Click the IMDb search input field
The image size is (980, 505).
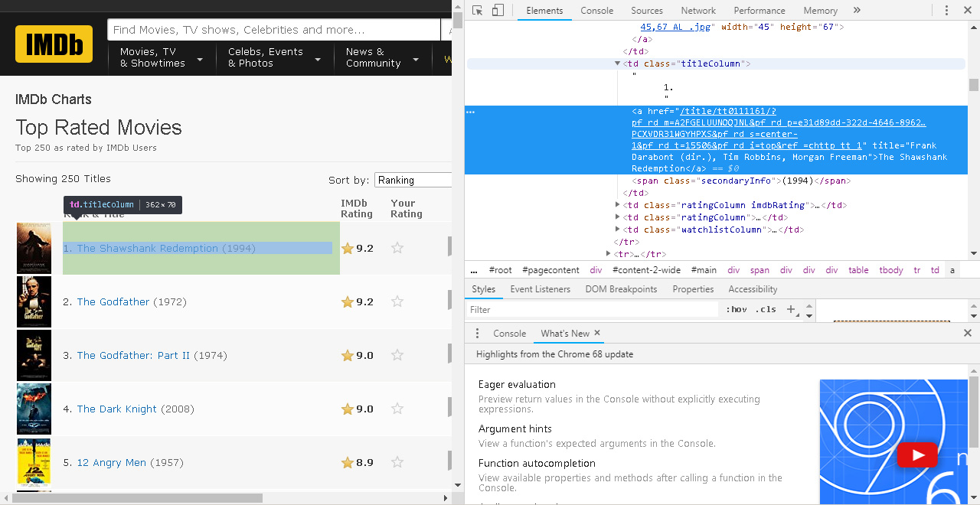tap(273, 30)
